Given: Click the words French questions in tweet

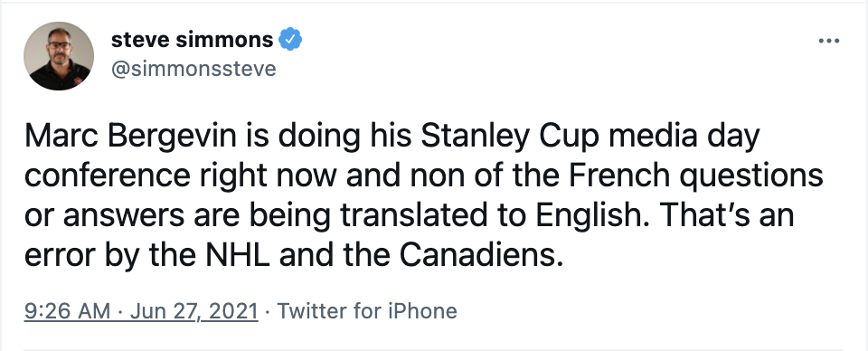Looking at the screenshot, I should click(x=695, y=176).
